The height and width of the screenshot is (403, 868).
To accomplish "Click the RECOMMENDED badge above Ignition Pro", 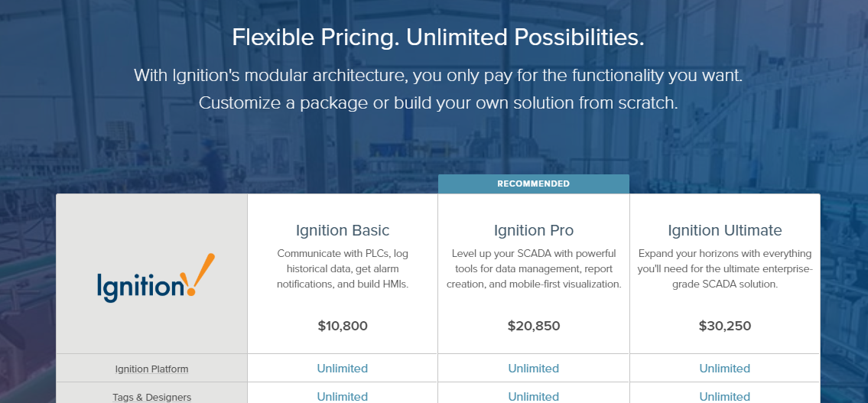I will [533, 184].
